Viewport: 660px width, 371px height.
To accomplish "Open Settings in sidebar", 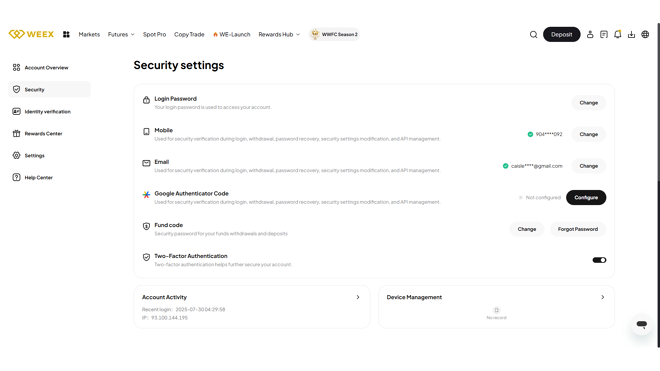I will tap(49, 155).
